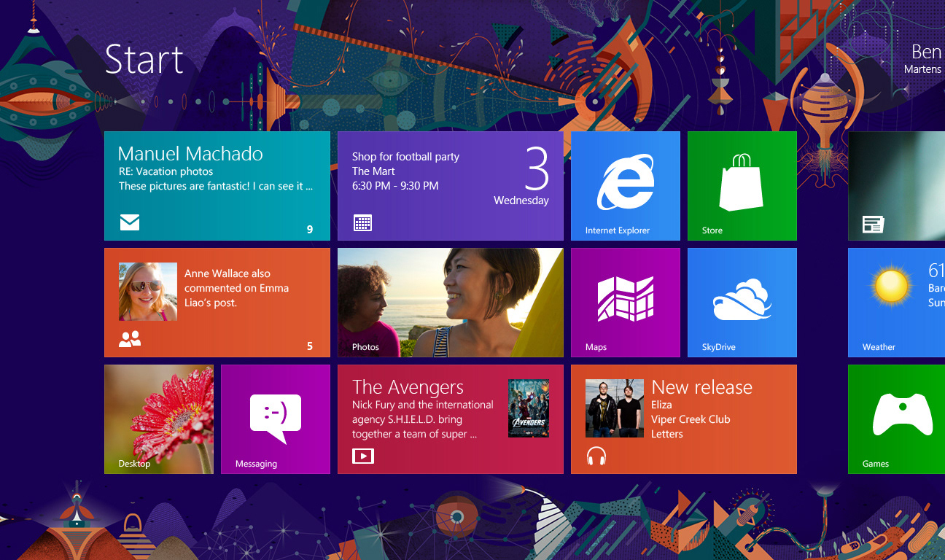Open the Store shopping bag tile
The height and width of the screenshot is (560, 945).
coord(742,185)
